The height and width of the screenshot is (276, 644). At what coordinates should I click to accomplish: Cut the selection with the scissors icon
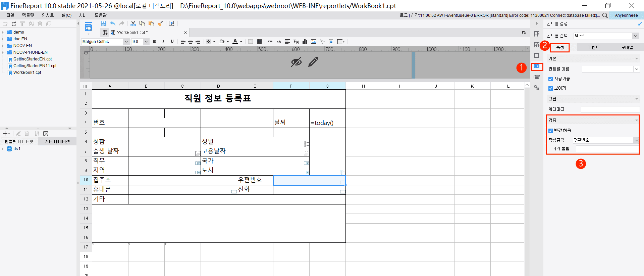point(133,24)
